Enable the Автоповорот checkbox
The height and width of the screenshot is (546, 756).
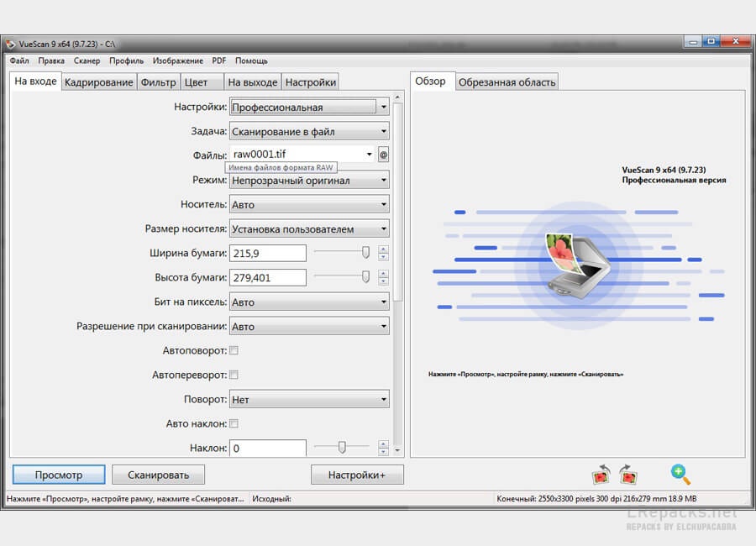point(233,350)
